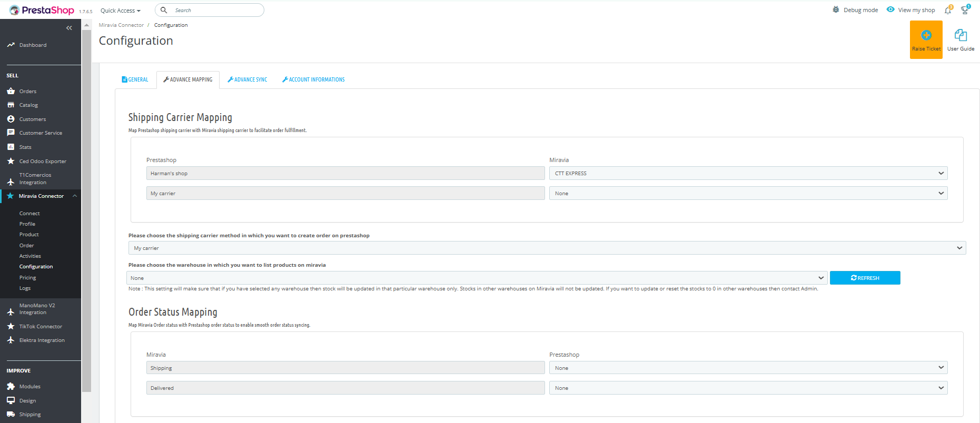Click the Refresh warehouse button
980x423 pixels.
pos(865,278)
